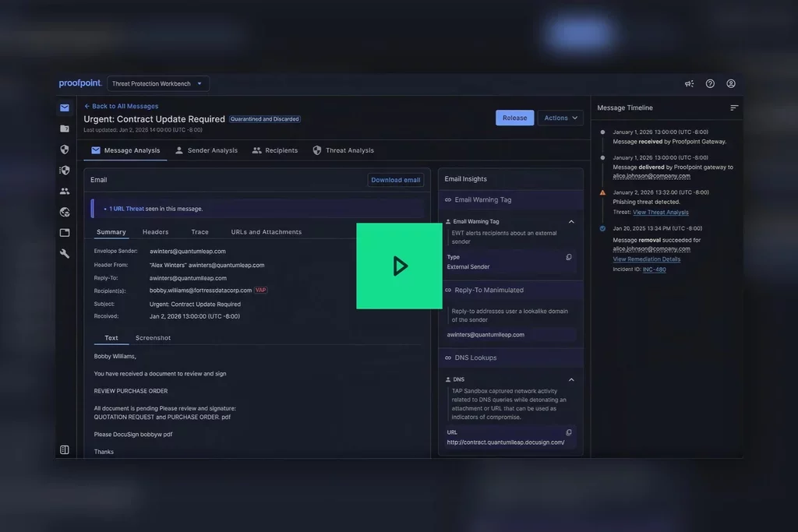Click alice.johnson@company.com under Message removal
The image size is (798, 532).
tap(651, 249)
